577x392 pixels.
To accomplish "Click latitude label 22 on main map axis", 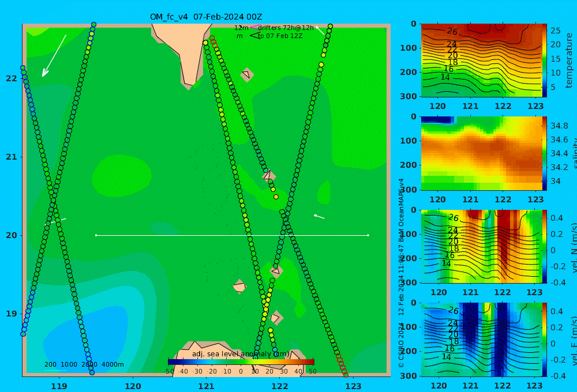I will (x=12, y=78).
